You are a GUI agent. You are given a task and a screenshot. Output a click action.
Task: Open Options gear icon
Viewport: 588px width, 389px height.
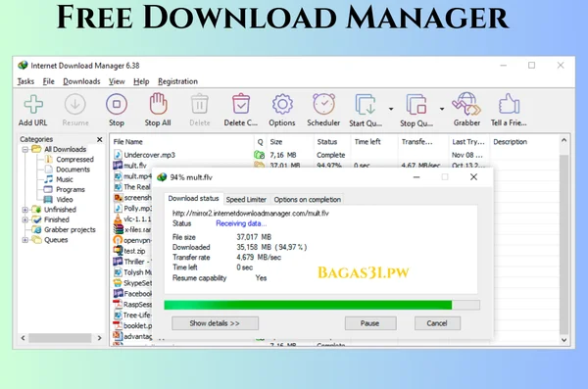(x=282, y=104)
